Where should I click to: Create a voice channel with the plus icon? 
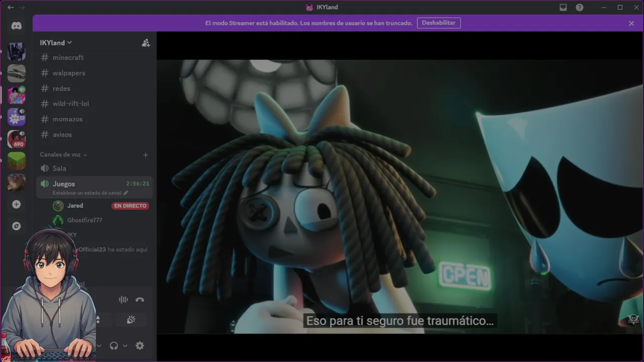(x=145, y=155)
